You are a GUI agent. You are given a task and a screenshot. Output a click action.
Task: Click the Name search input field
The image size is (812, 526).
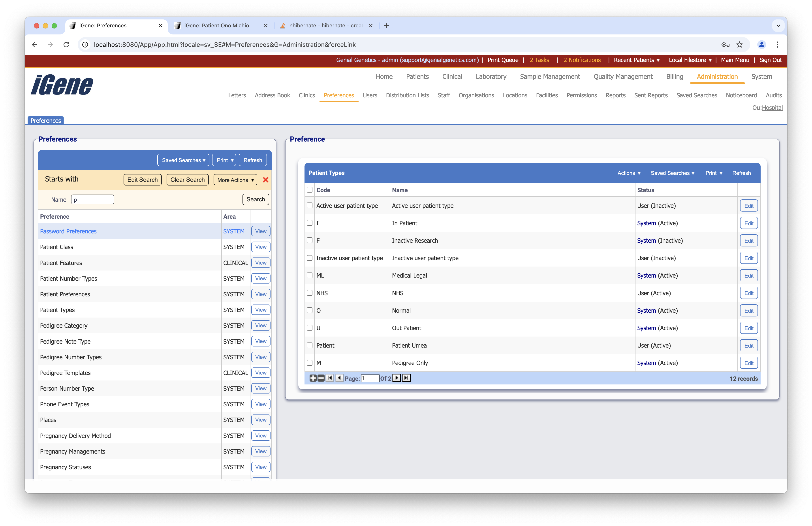pos(92,200)
